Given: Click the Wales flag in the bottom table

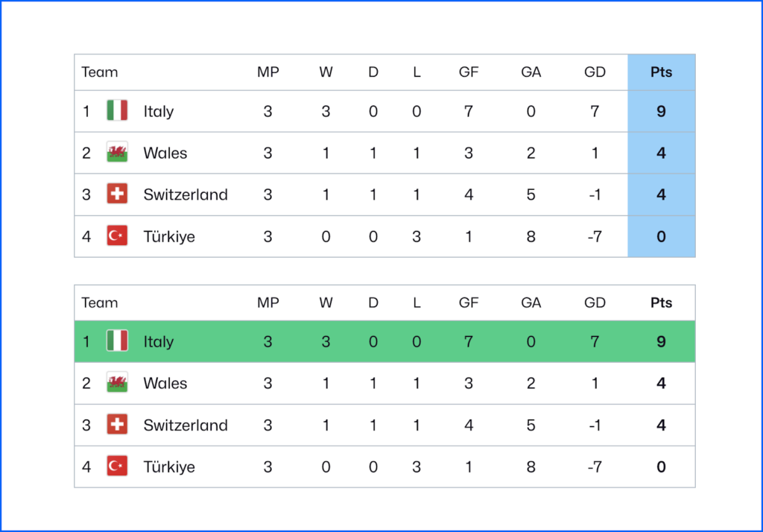Looking at the screenshot, I should pos(117,383).
